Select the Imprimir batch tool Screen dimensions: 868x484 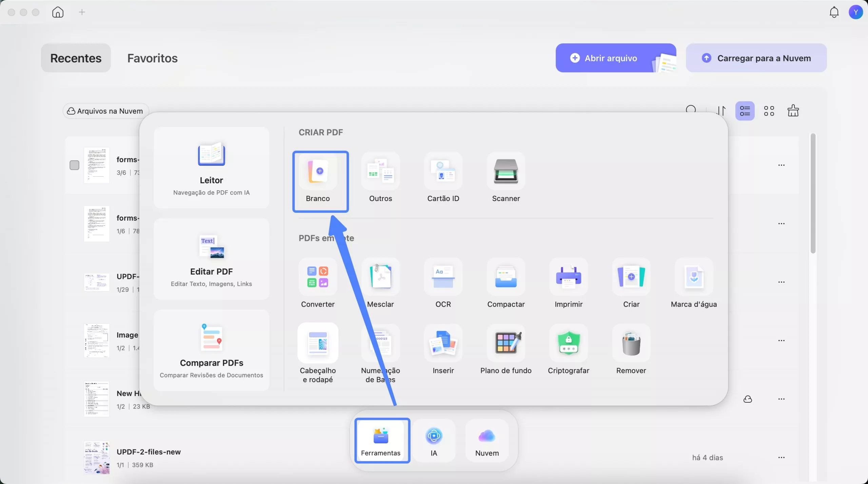tap(568, 284)
